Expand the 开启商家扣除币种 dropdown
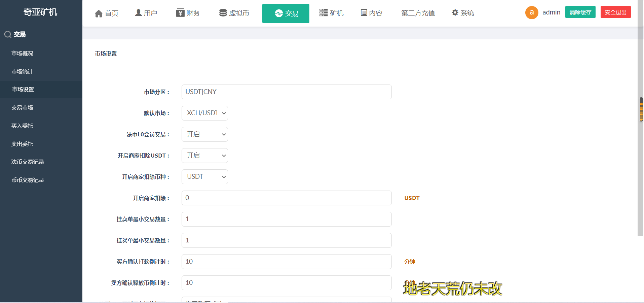644x303 pixels. 204,177
